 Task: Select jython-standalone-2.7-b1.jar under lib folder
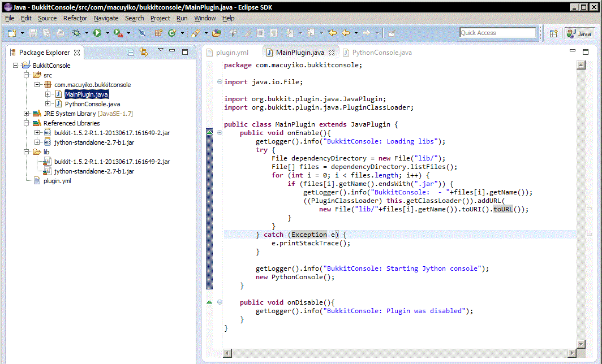tap(94, 171)
